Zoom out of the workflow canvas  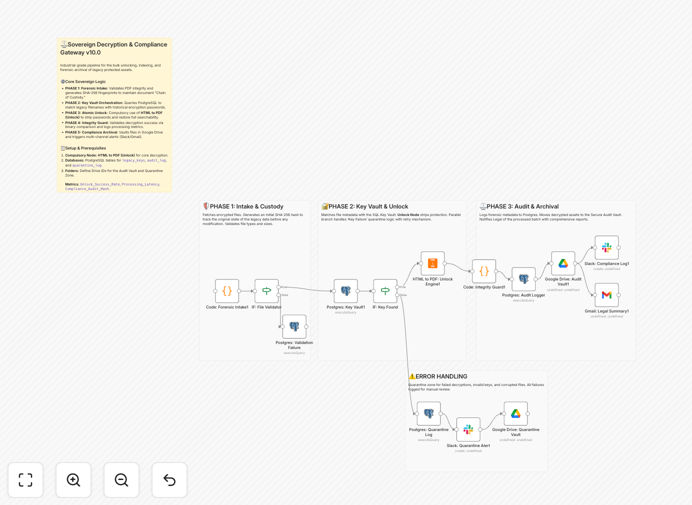(121, 480)
